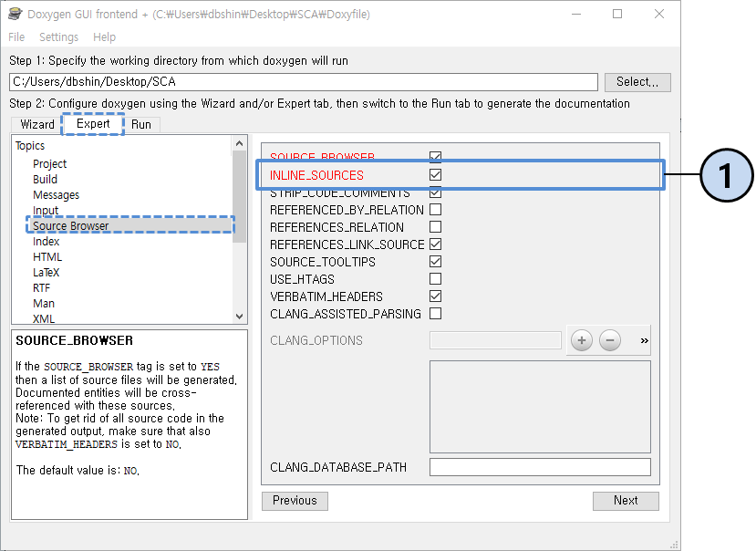Click the CLANG_DATABASE_PATH input field

[540, 467]
